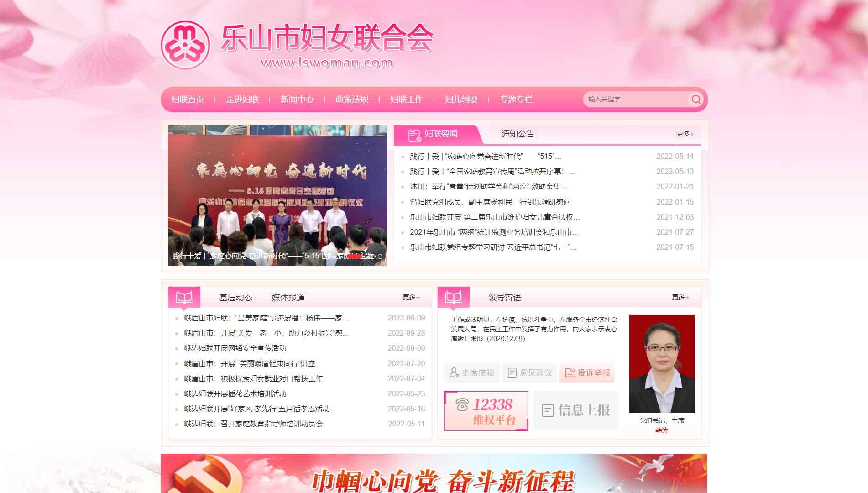
Task: Click the form icon on 信息上报
Action: click(x=548, y=410)
